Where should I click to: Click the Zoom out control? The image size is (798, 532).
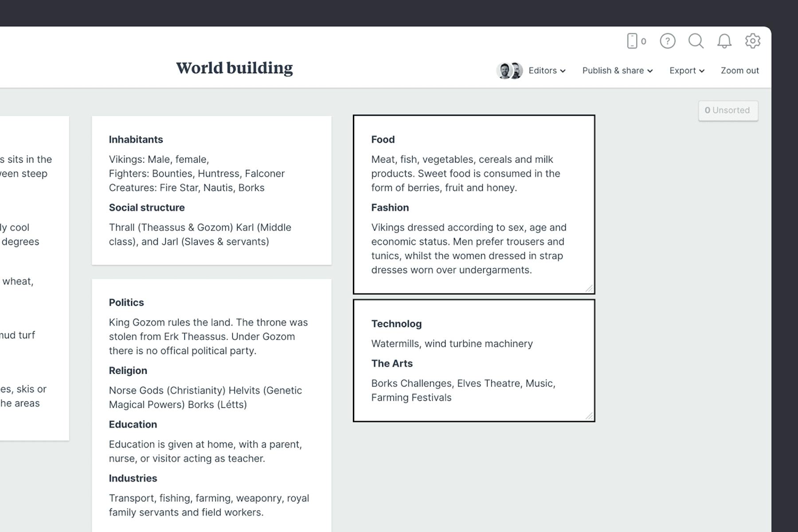(739, 70)
